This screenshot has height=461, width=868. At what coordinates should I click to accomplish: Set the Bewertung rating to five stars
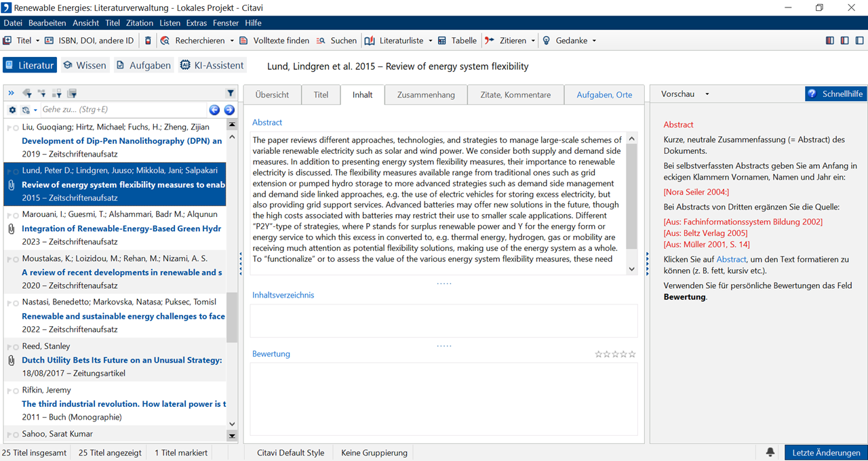click(632, 354)
